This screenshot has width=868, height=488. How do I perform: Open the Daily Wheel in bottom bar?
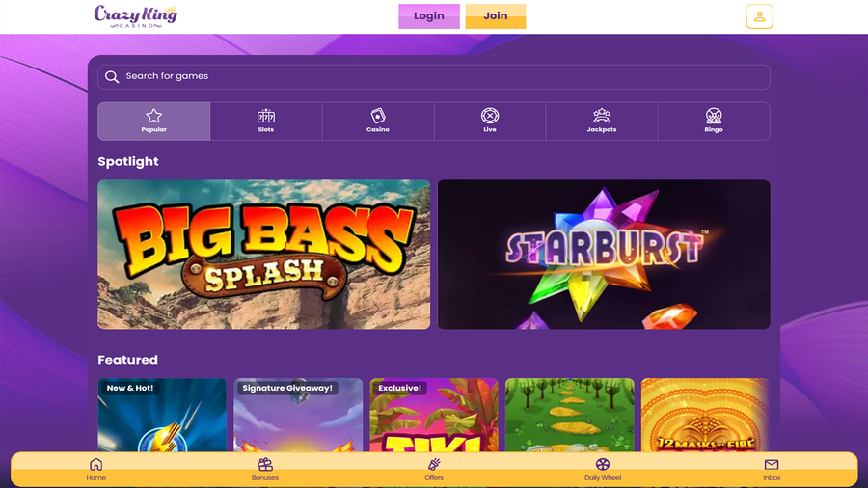tap(603, 469)
